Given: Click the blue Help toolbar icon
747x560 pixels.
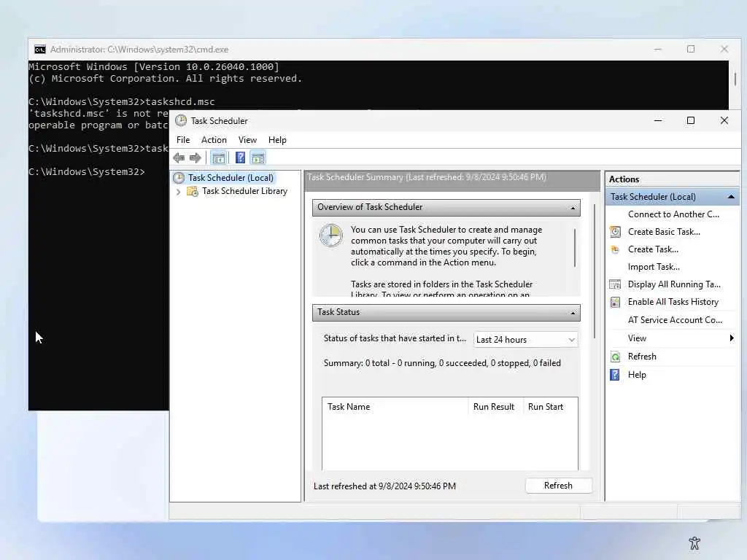Looking at the screenshot, I should [240, 157].
